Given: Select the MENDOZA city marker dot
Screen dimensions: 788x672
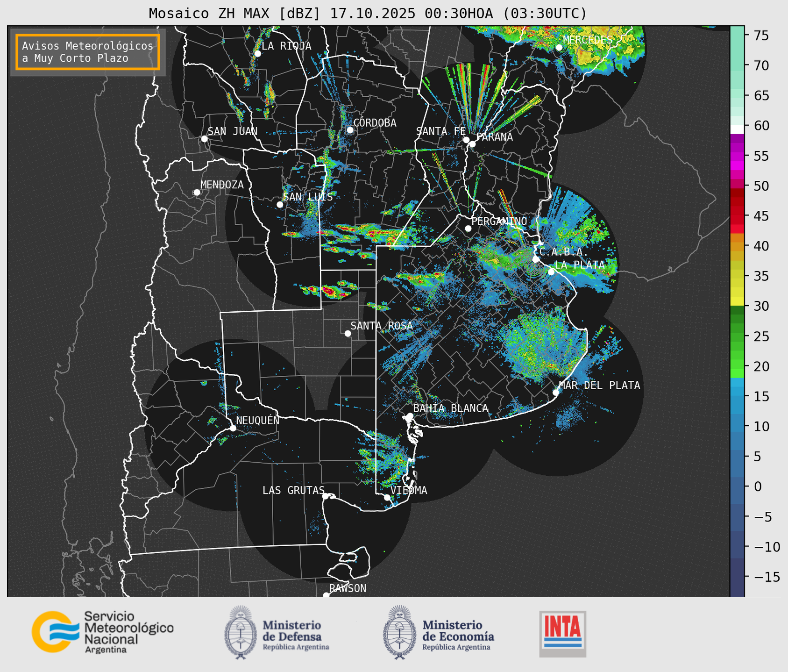Looking at the screenshot, I should pos(197,193).
